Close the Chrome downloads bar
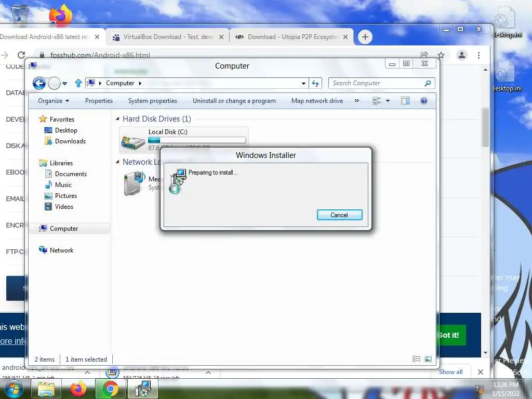The image size is (532, 399). pos(481,372)
